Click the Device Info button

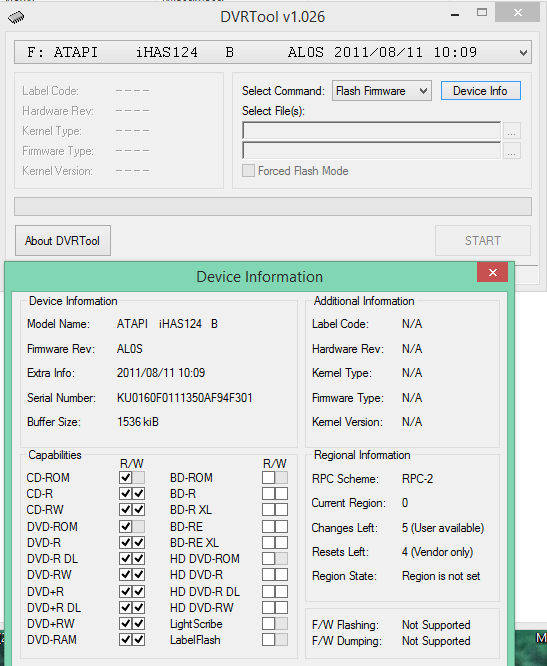click(480, 91)
